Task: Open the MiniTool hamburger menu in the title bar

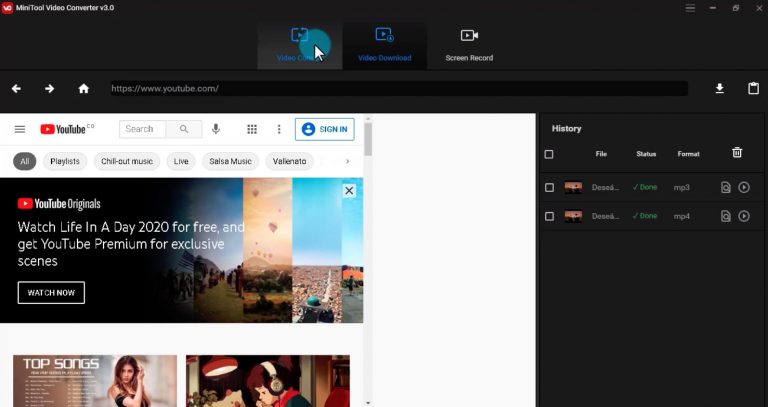Action: click(x=690, y=8)
